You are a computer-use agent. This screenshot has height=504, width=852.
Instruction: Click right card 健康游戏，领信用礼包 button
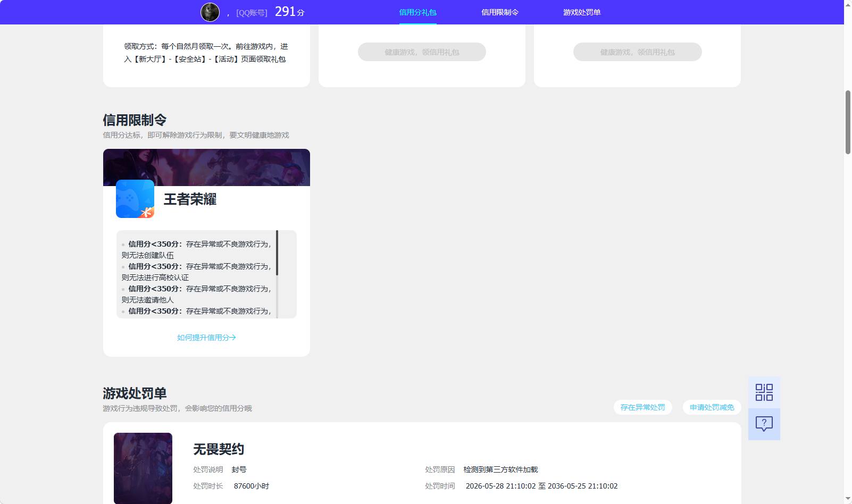tap(637, 52)
